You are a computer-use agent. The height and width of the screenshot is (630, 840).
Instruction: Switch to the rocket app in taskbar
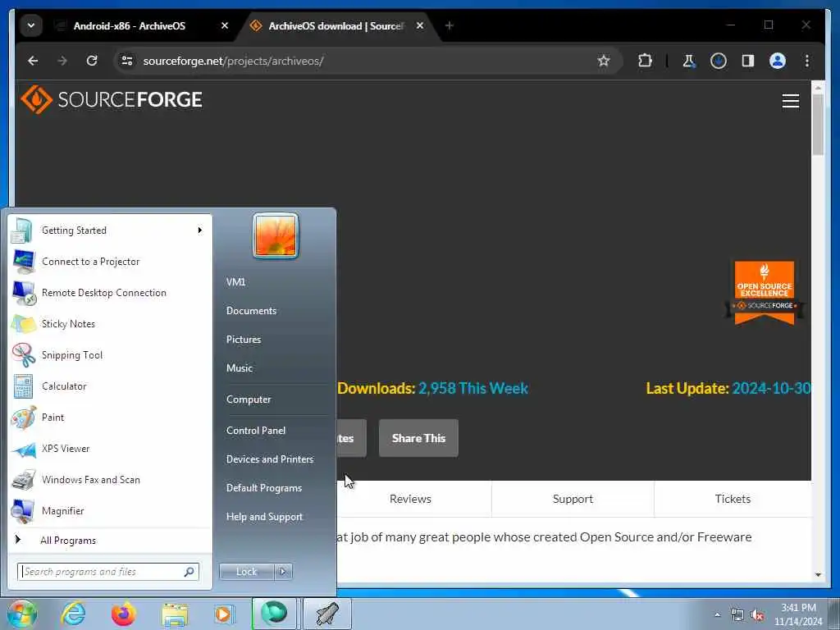327,614
